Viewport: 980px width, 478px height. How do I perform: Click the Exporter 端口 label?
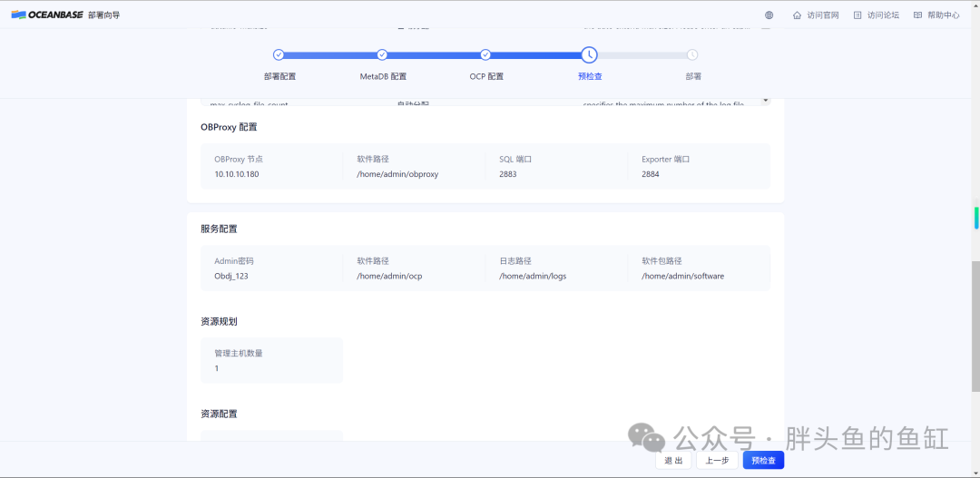[666, 160]
